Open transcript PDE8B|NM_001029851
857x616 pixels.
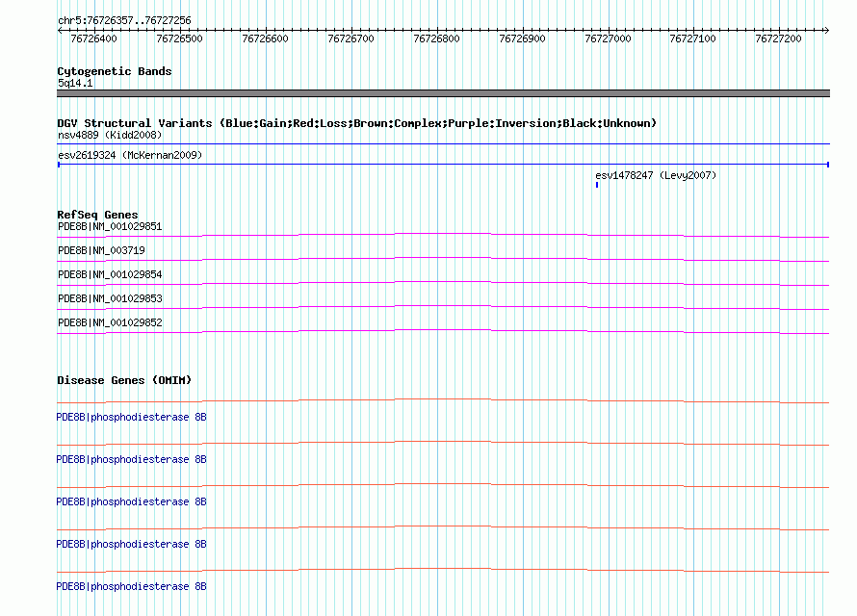pyautogui.click(x=110, y=226)
